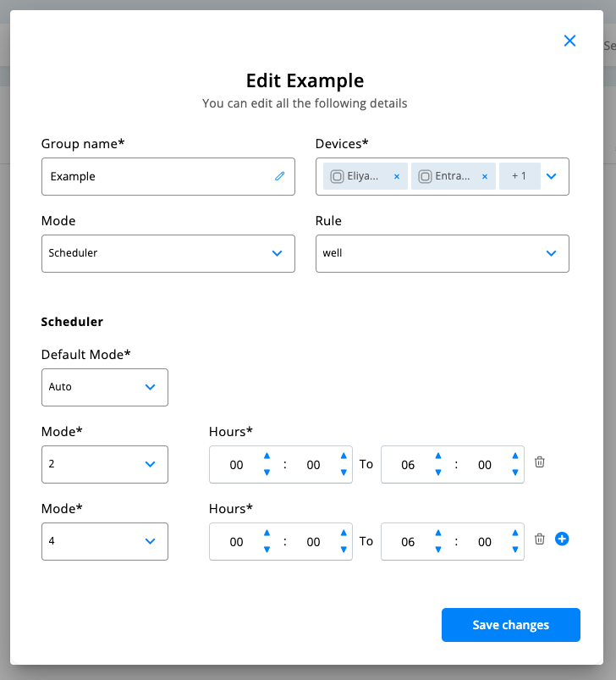Open the Mode dropdown set to 2
This screenshot has width=616, height=680.
pyautogui.click(x=104, y=464)
